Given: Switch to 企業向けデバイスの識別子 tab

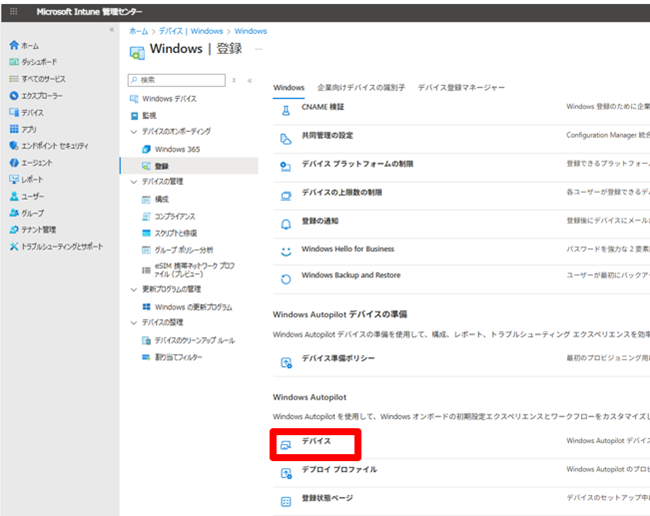Looking at the screenshot, I should [x=361, y=88].
